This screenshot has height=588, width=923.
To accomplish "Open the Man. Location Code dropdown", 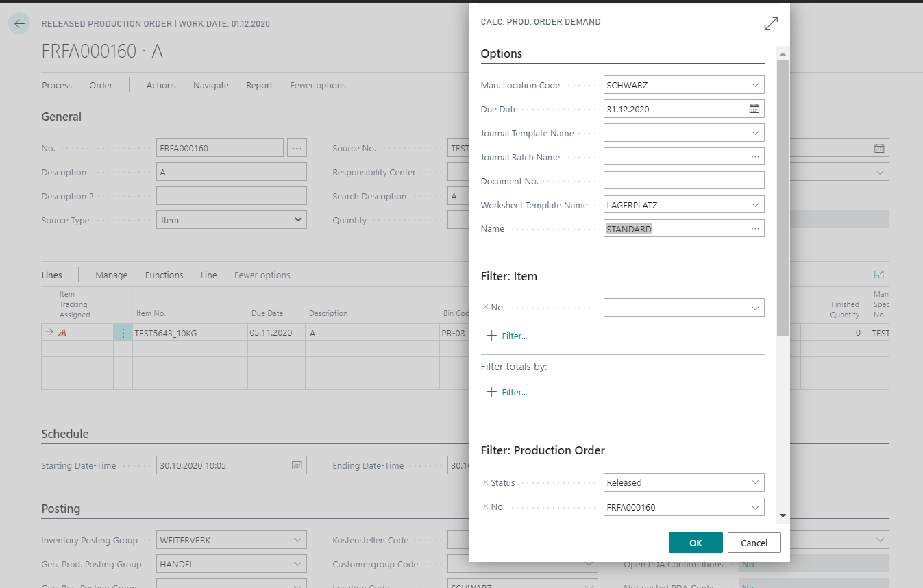I will [x=755, y=85].
